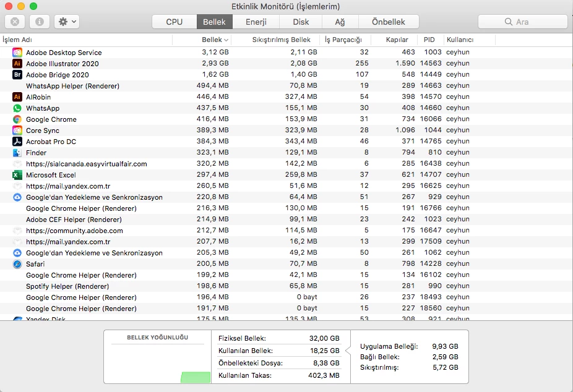This screenshot has height=392, width=573.
Task: Select Chrome Helper row with PID 18560
Action: 286,309
